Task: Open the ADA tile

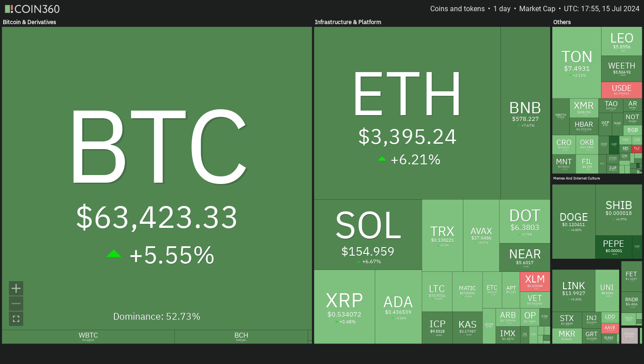Action: pos(398,307)
